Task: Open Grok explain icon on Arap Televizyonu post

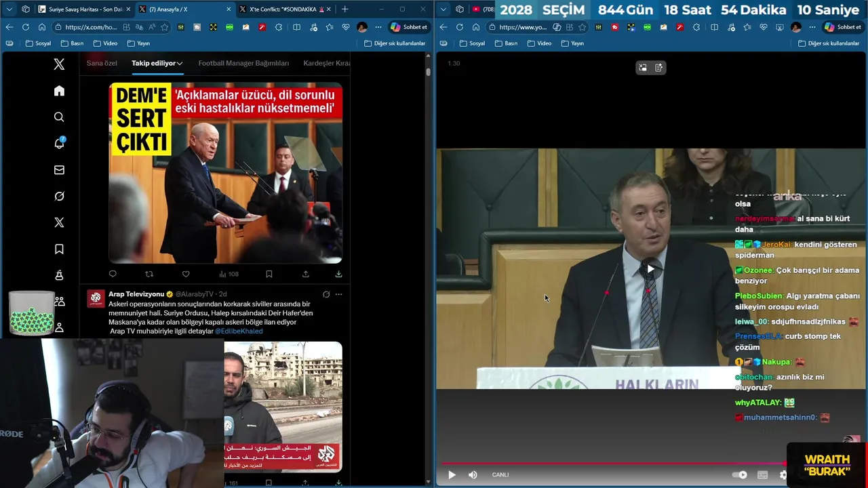Action: tap(326, 294)
